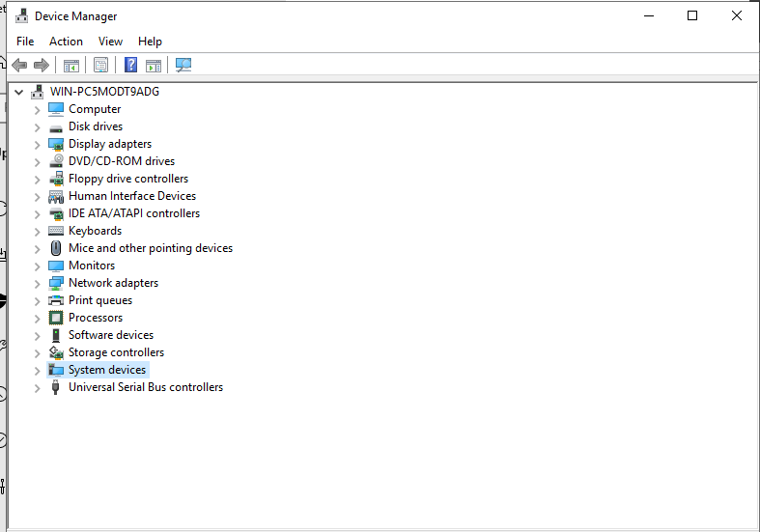Viewport: 760px width, 532px height.
Task: Select the Keyboards label
Action: 95,231
